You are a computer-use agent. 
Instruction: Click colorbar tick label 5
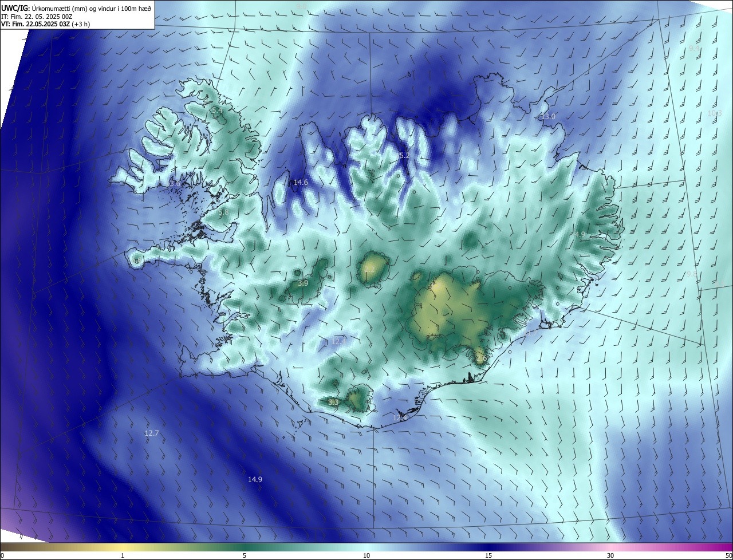[x=245, y=555]
